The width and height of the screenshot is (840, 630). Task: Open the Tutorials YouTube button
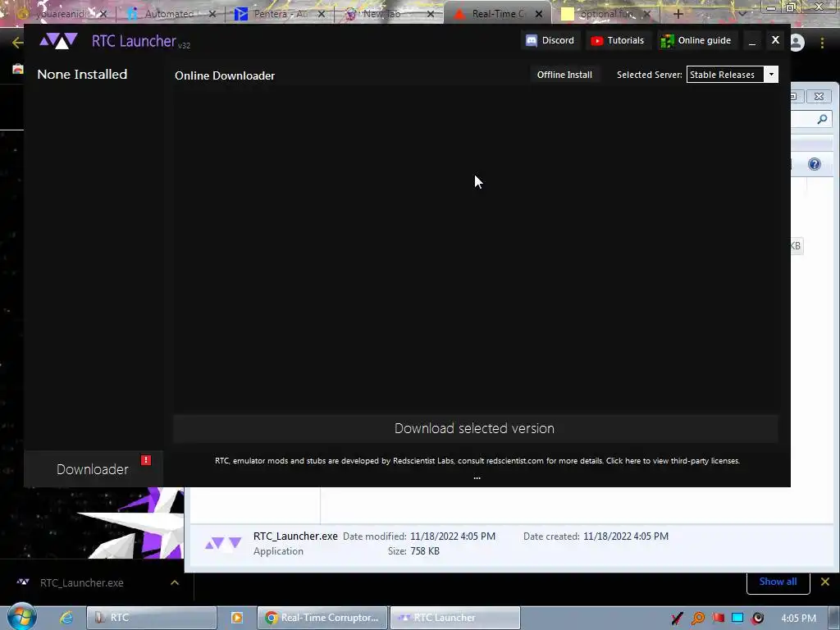point(618,40)
